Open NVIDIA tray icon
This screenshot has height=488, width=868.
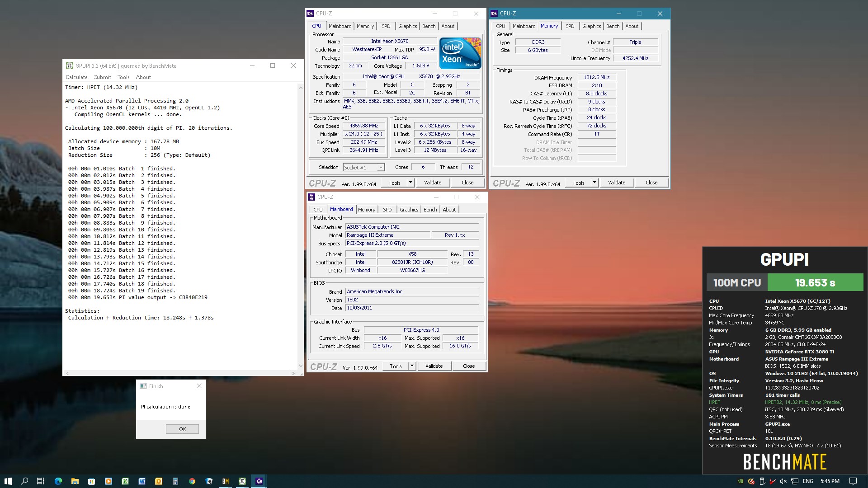(x=740, y=481)
